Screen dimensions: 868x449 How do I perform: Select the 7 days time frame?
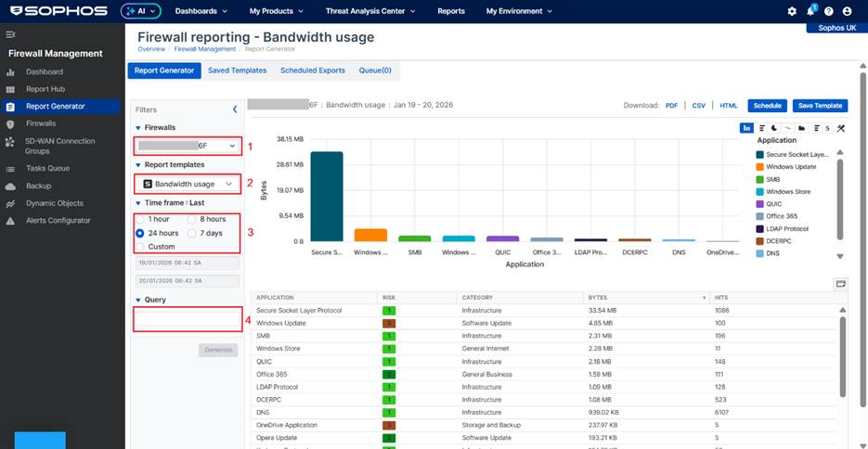click(192, 233)
